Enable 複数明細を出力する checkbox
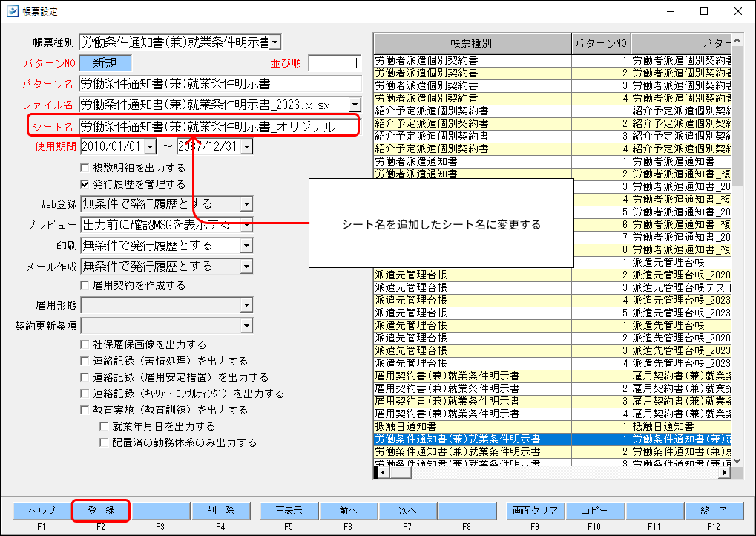Screen dimensions: 756x536 (85, 168)
